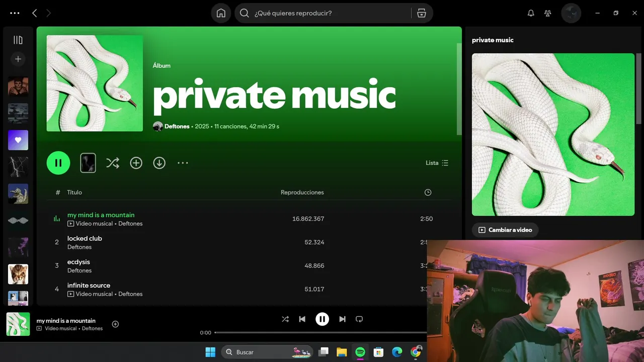This screenshot has height=362, width=644.
Task: Open Google Chrome from the taskbar
Action: point(416,352)
